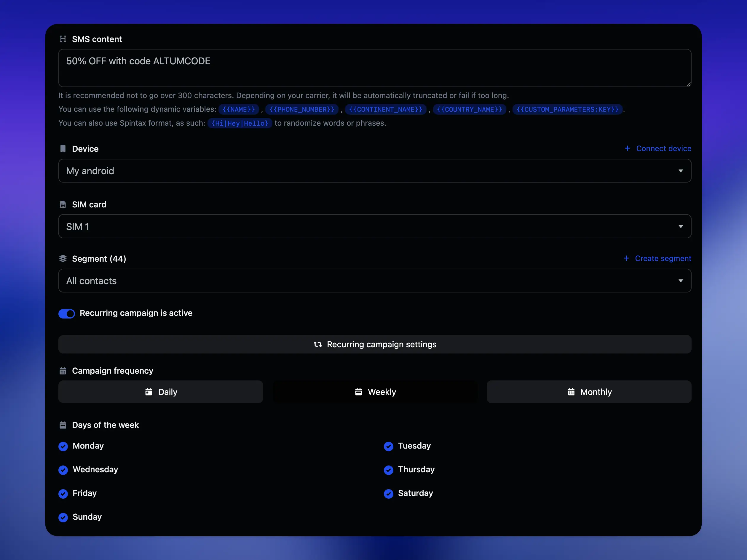747x560 pixels.
Task: Click the Device phone icon
Action: 63,149
